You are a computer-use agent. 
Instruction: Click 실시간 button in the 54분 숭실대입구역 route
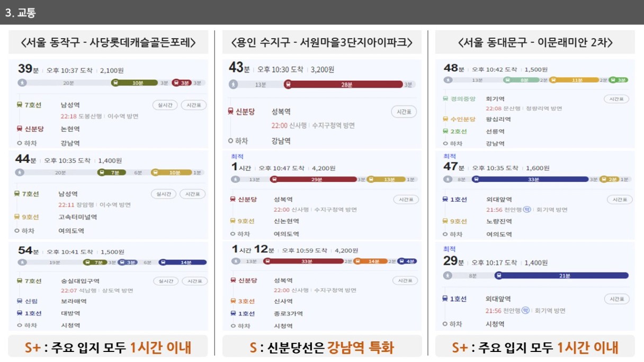(166, 281)
